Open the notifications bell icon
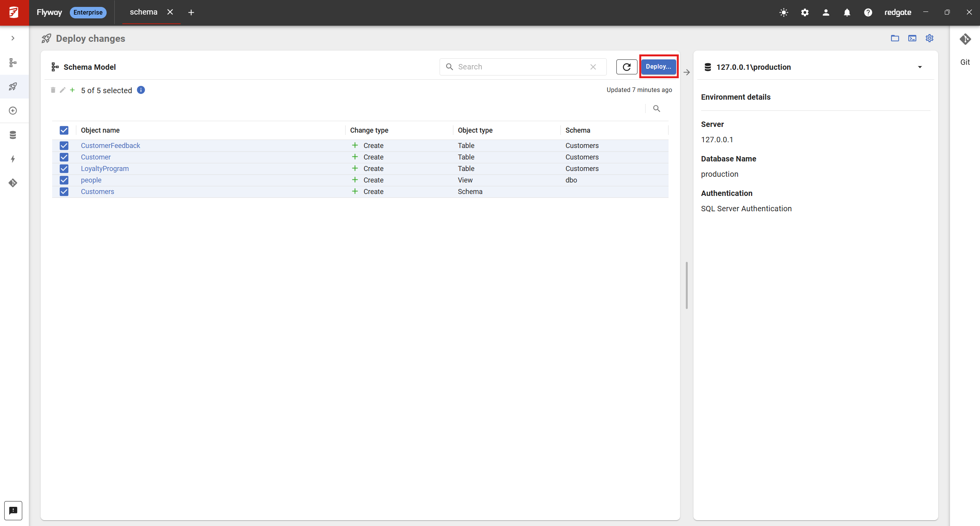Viewport: 980px width, 526px height. 847,12
